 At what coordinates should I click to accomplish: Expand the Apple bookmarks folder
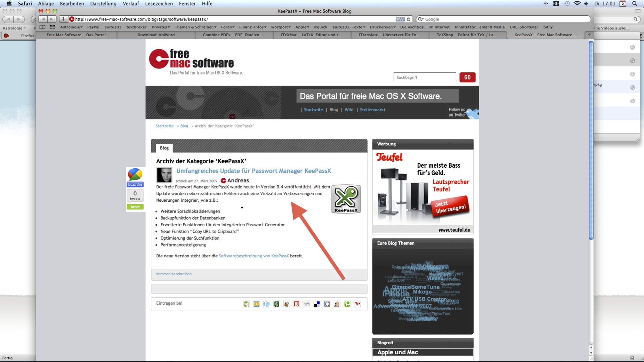(x=302, y=27)
